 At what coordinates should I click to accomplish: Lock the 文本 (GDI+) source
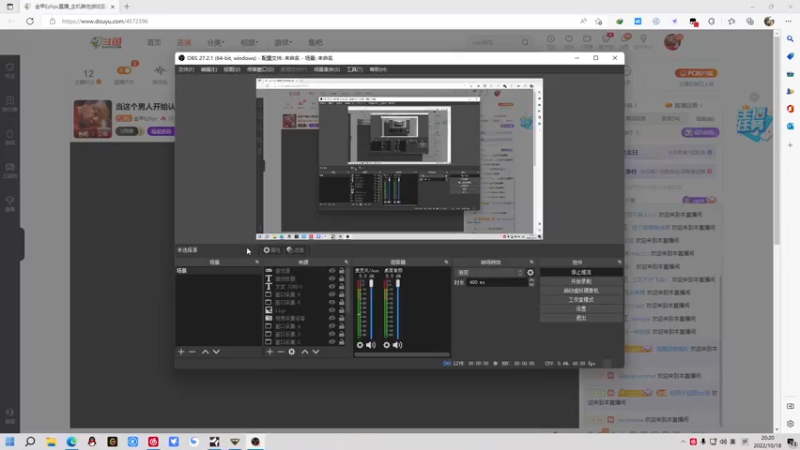click(341, 287)
